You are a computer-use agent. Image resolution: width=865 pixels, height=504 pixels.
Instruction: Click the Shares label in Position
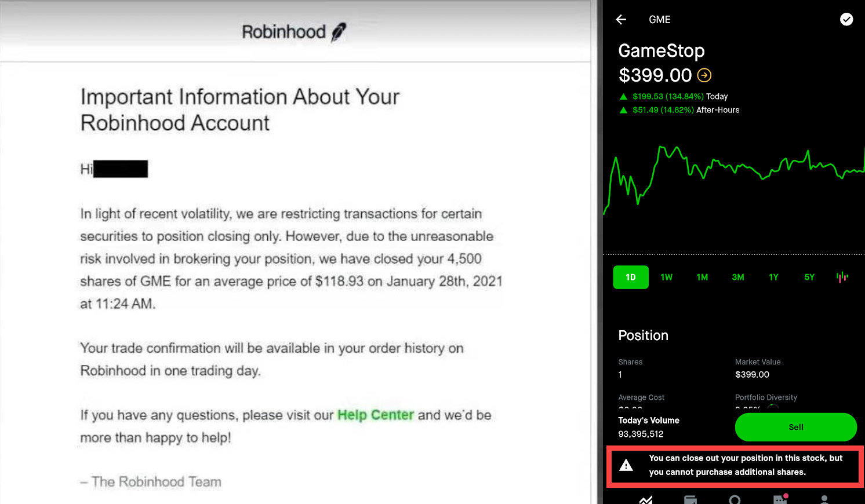pyautogui.click(x=630, y=362)
